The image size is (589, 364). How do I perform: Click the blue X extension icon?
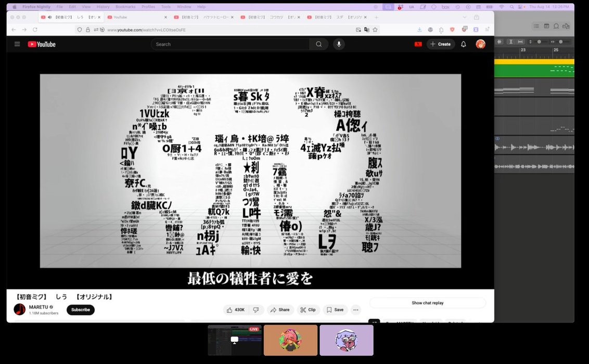[x=476, y=30]
